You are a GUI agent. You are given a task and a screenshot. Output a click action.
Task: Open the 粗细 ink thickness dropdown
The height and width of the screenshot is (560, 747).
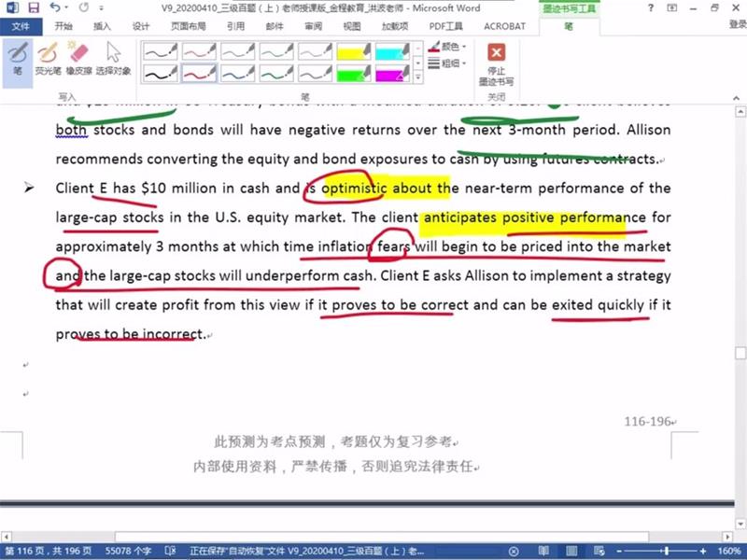coord(447,63)
